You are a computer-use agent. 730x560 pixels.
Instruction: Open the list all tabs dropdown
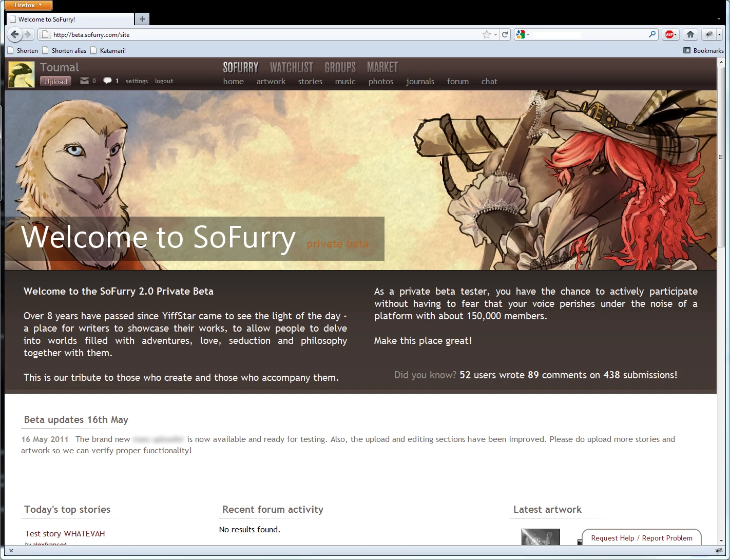[719, 19]
